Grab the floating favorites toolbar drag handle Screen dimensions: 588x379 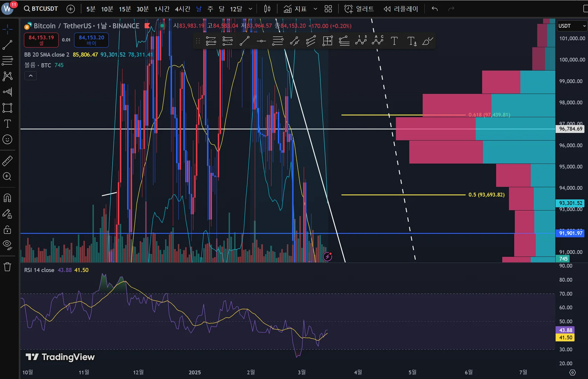click(198, 41)
